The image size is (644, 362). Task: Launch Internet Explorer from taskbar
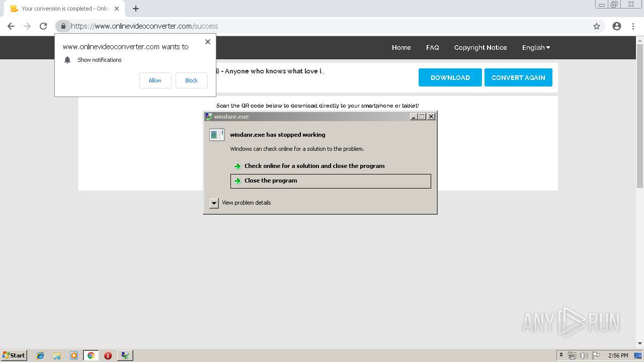tap(40, 355)
